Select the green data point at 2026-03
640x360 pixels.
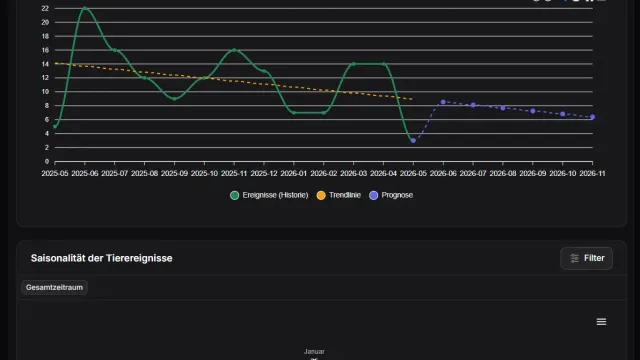coord(353,64)
